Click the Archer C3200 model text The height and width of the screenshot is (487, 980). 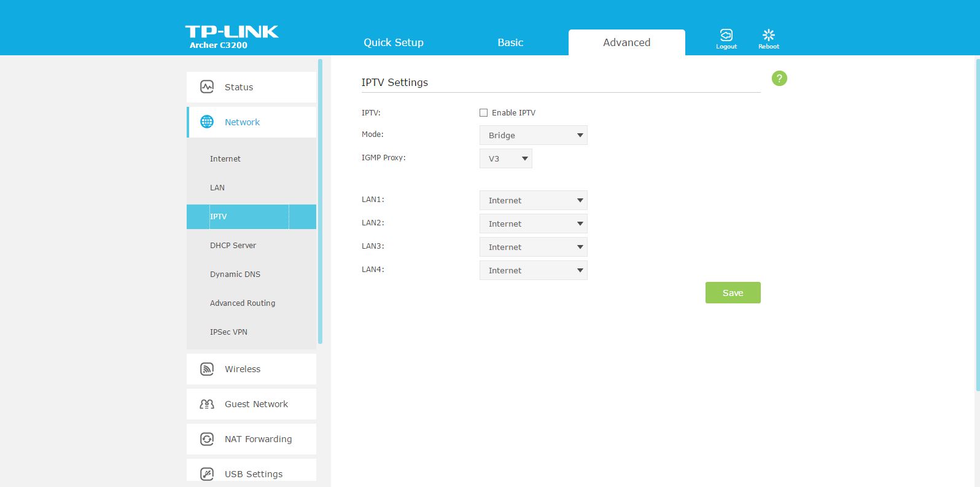point(219,45)
